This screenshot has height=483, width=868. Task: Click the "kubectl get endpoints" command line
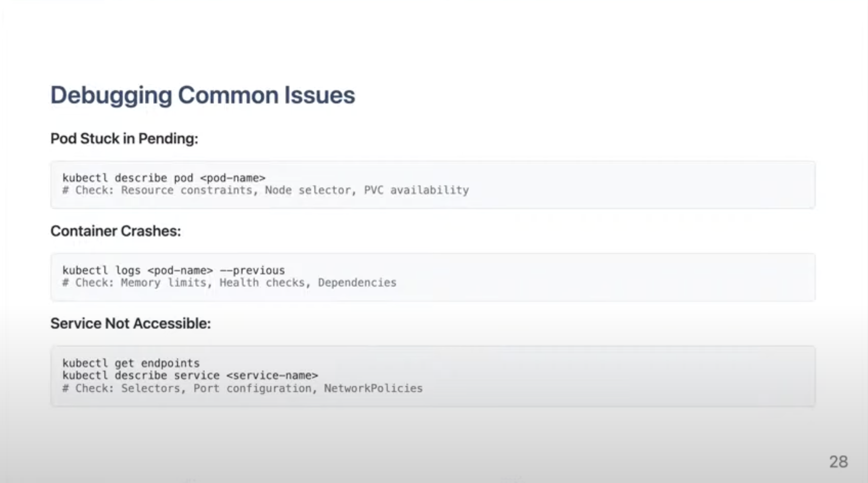131,363
